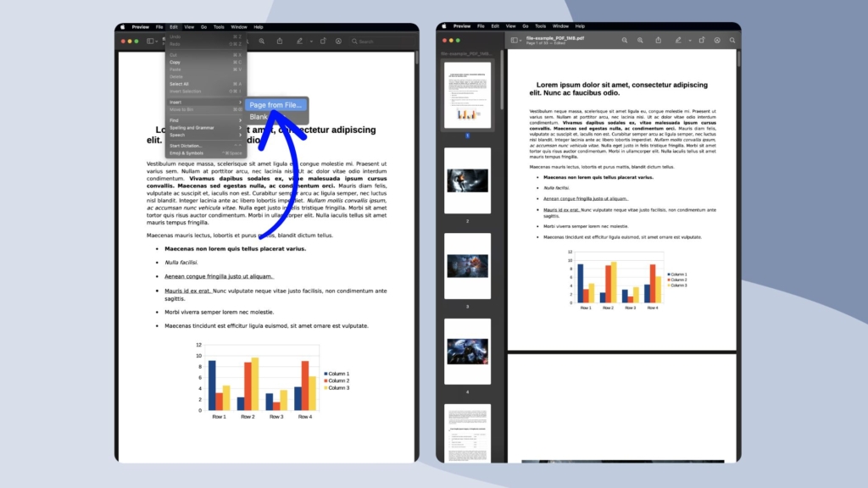Image resolution: width=868 pixels, height=488 pixels.
Task: Open File menu in right window menu bar
Action: pyautogui.click(x=481, y=26)
